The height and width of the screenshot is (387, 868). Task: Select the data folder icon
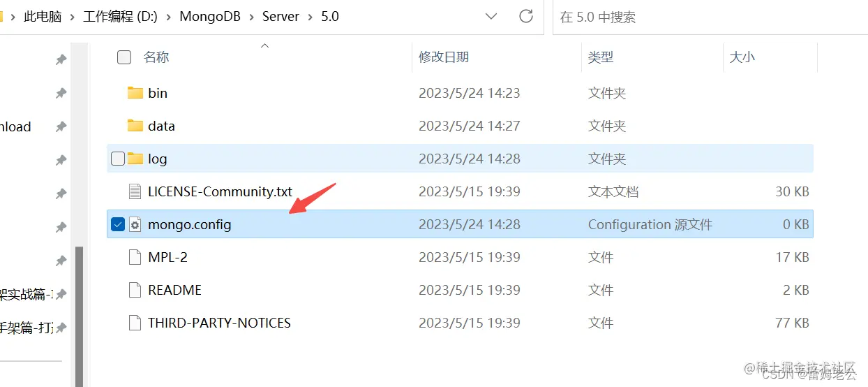click(x=135, y=126)
